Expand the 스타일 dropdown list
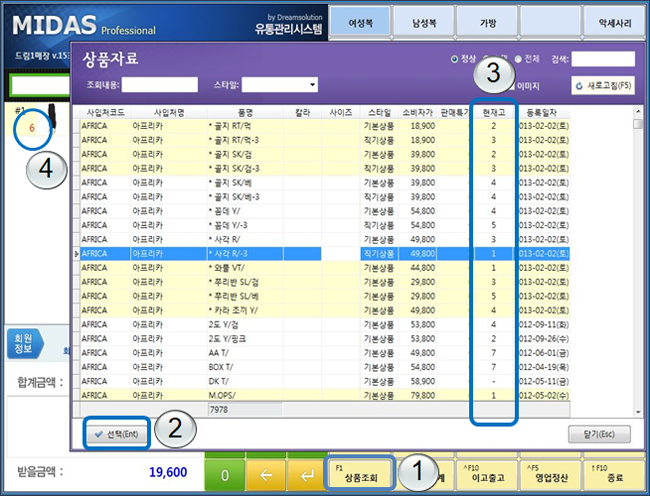Image resolution: width=650 pixels, height=496 pixels. (x=312, y=85)
